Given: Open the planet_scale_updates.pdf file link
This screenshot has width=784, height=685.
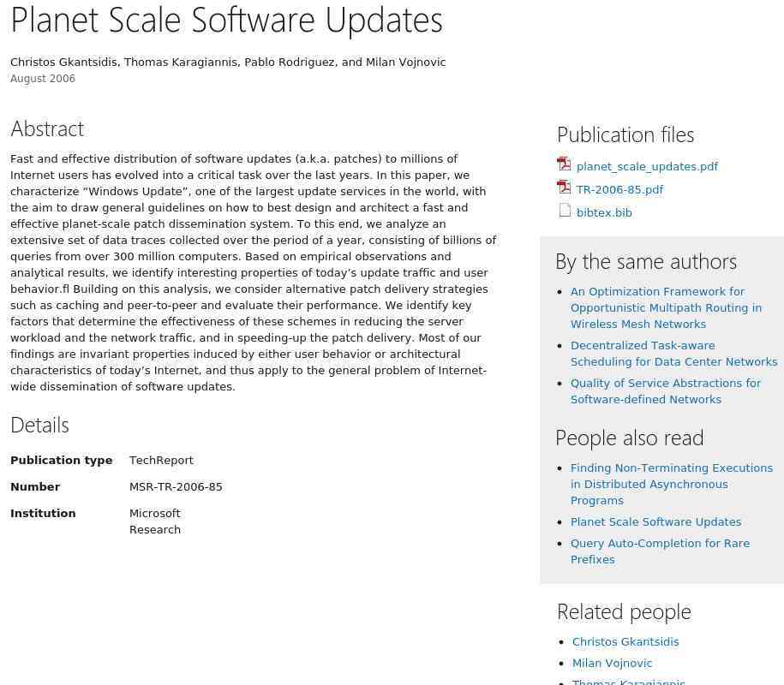Looking at the screenshot, I should click(x=647, y=166).
